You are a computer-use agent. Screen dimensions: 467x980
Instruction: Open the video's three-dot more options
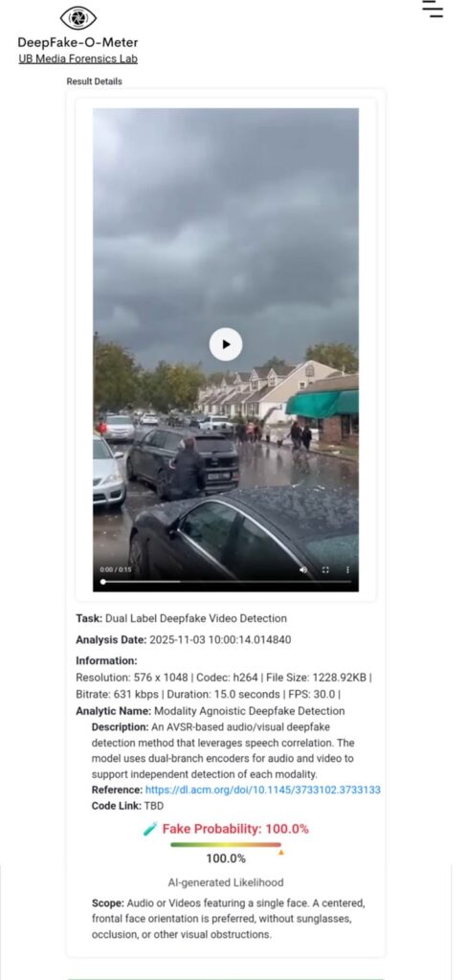(x=347, y=569)
